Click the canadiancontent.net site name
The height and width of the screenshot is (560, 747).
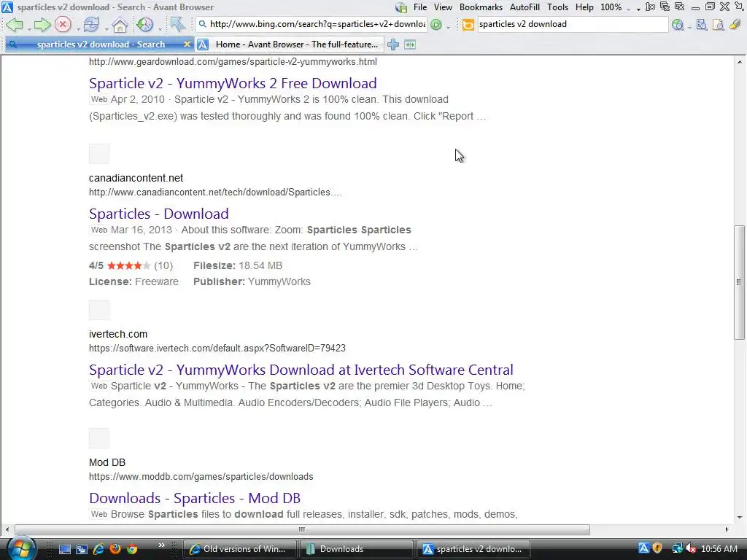[136, 178]
